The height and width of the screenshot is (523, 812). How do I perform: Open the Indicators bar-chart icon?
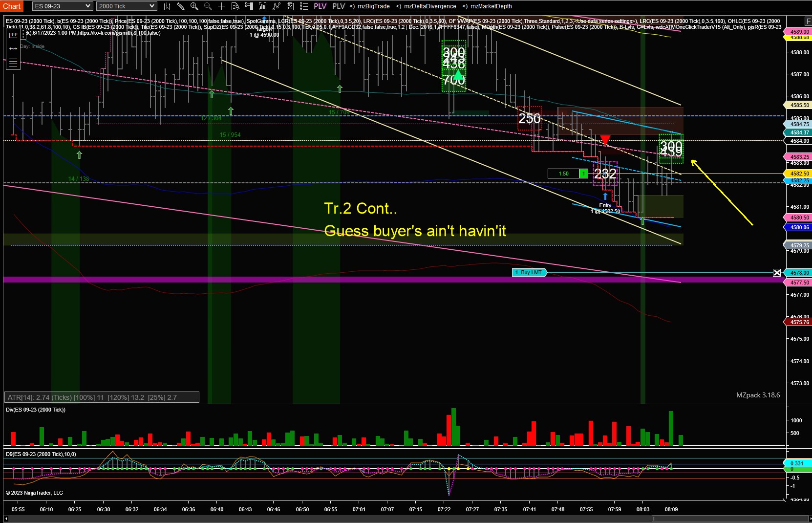click(262, 6)
